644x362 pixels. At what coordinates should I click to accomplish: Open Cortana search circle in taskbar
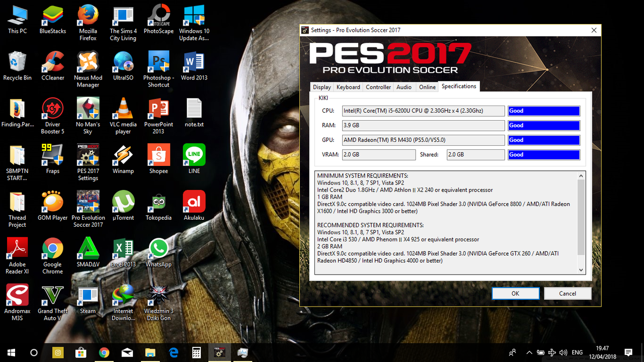tap(34, 352)
